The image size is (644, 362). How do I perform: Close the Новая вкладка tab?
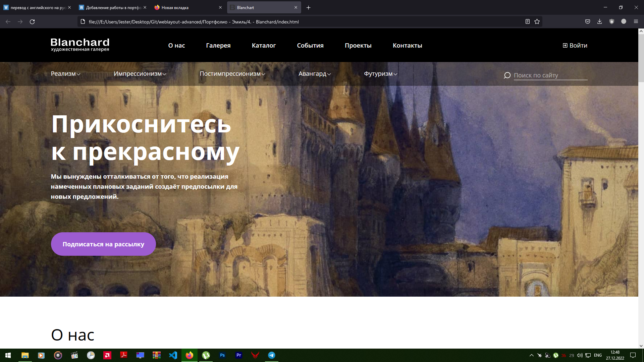(220, 7)
